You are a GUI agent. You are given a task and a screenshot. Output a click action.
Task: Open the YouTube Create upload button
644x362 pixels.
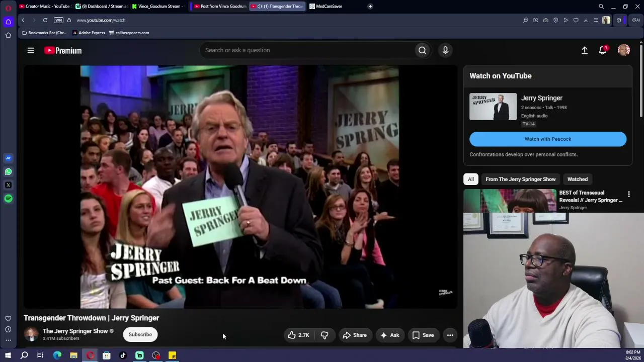tap(585, 50)
